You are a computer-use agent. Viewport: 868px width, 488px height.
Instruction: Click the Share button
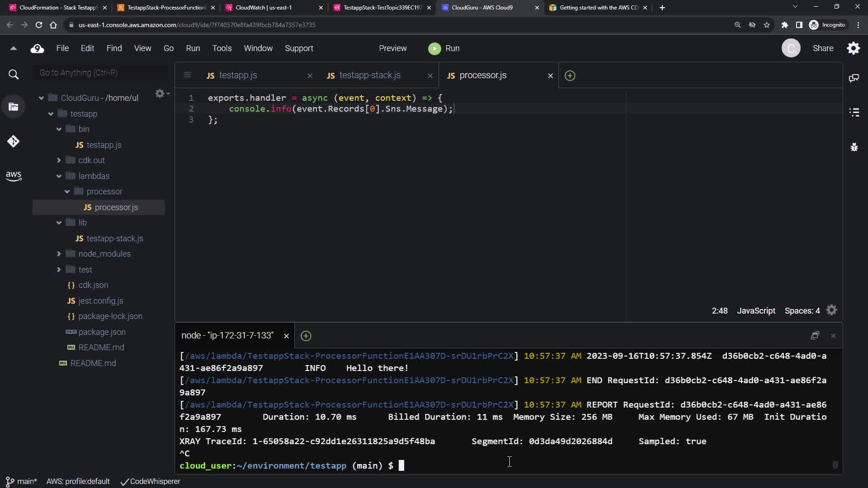[822, 48]
